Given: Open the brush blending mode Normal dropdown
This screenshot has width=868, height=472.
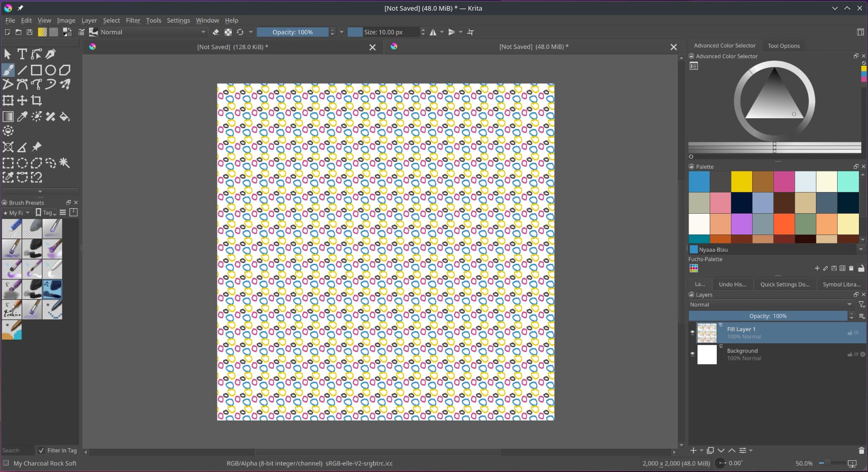Looking at the screenshot, I should click(x=153, y=32).
